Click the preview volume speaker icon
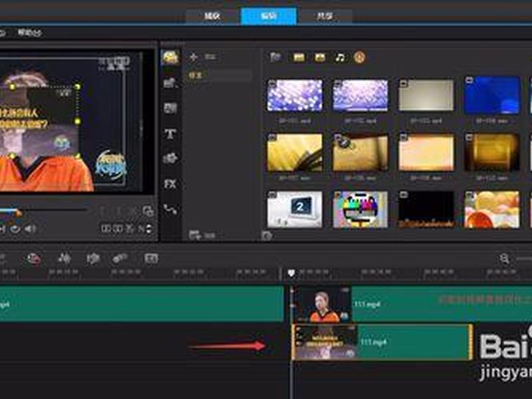 31,229
